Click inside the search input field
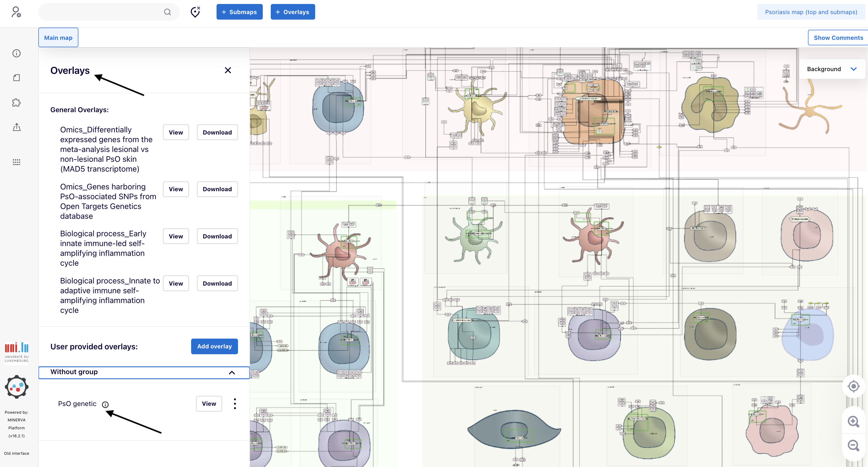Image resolution: width=868 pixels, height=467 pixels. pyautogui.click(x=101, y=12)
